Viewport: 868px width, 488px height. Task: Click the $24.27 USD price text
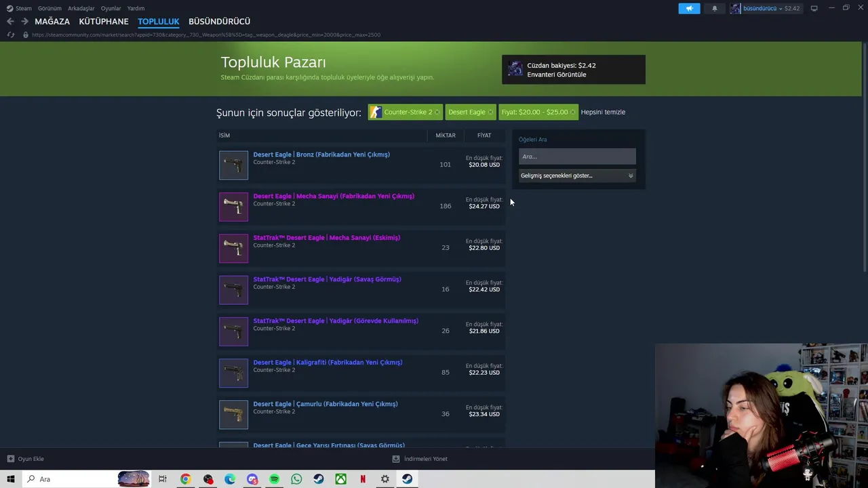484,206
